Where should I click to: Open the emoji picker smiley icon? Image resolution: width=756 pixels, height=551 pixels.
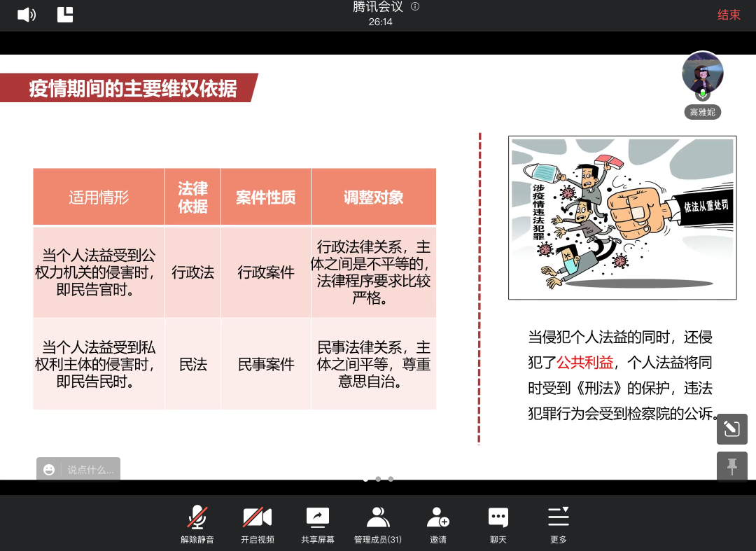49,470
